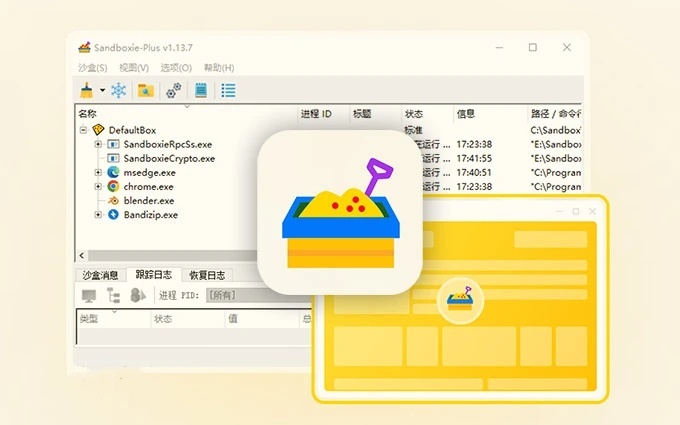Expand the Bandizip.exe process node
Viewport: 680px width, 425px height.
coord(98,215)
